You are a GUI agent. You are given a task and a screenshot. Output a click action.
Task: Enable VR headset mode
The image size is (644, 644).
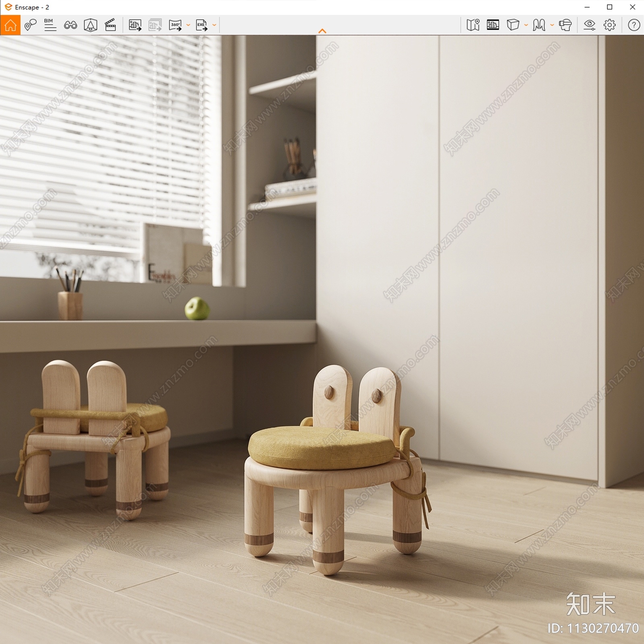click(x=565, y=25)
